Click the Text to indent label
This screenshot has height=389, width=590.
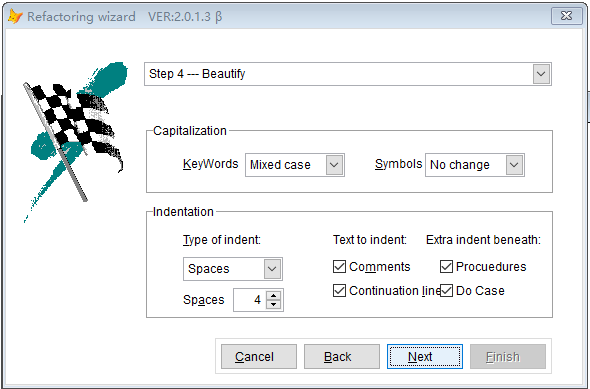(370, 240)
